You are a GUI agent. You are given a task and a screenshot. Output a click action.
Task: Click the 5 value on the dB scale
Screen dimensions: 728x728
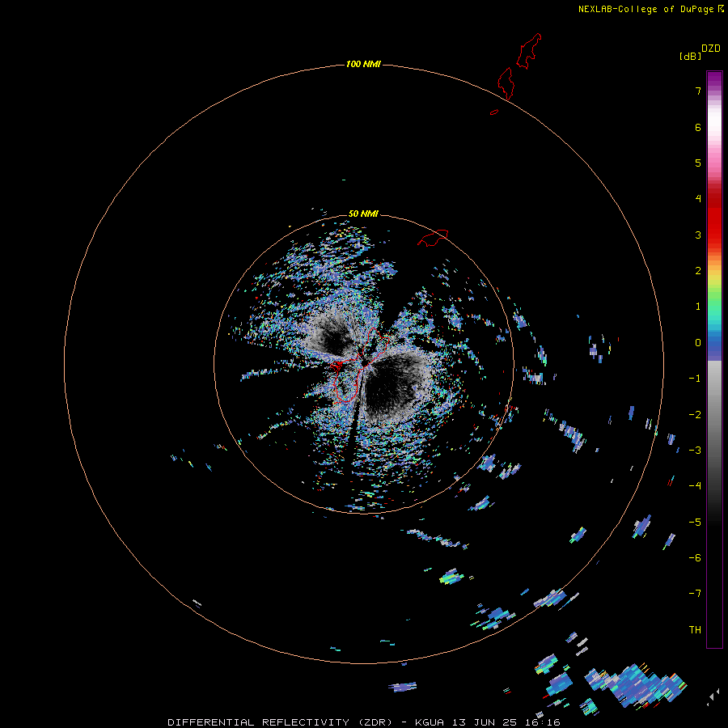click(x=698, y=163)
